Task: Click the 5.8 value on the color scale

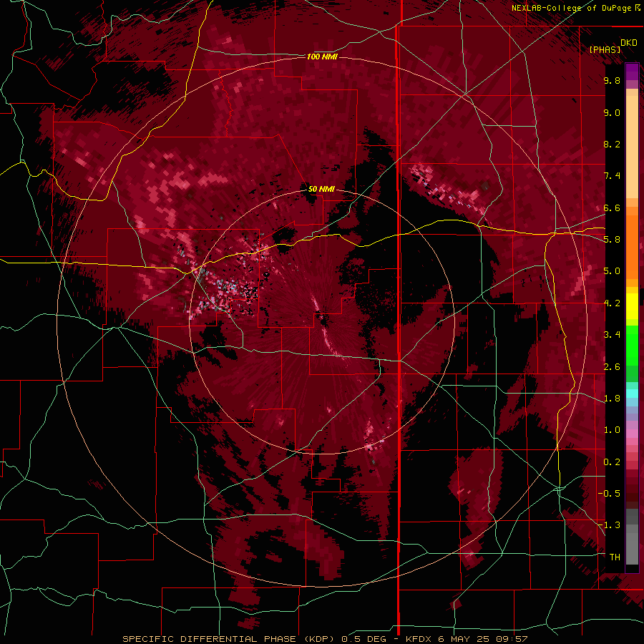Action: [x=612, y=240]
